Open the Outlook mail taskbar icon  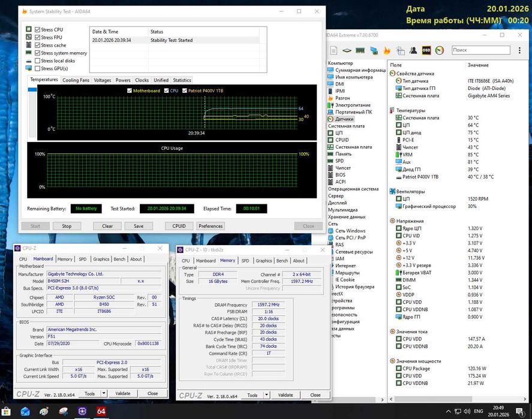[25, 411]
